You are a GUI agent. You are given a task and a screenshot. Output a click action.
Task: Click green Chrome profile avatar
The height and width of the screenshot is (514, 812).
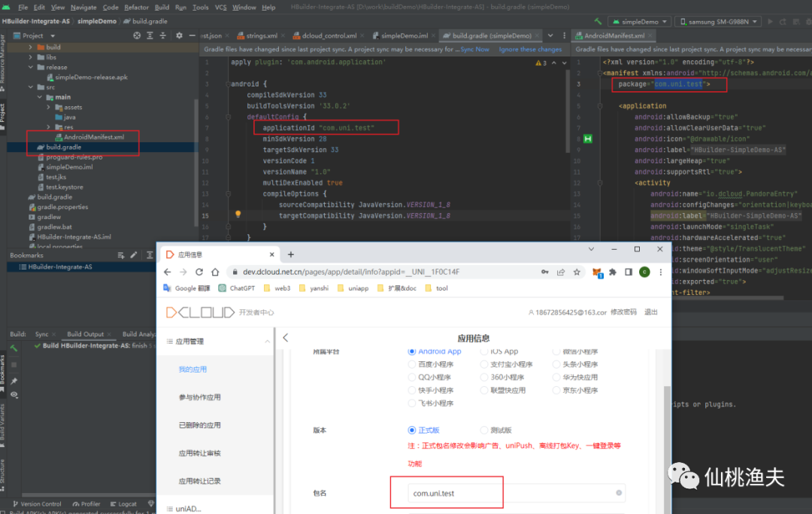point(645,272)
